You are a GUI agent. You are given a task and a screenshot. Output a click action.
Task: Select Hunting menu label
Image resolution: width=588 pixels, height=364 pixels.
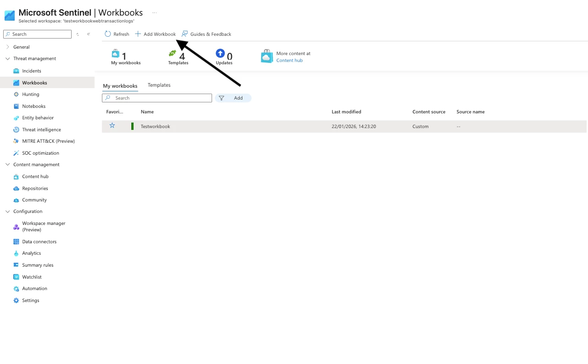(x=31, y=94)
